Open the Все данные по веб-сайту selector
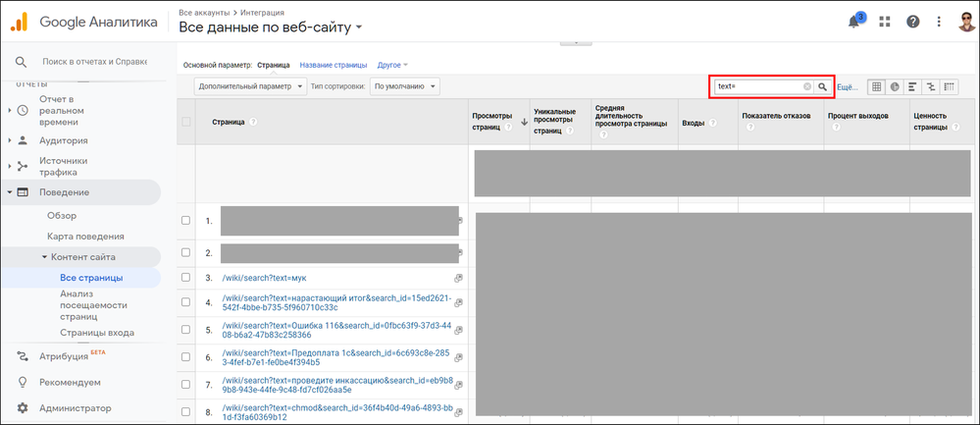Image resolution: width=980 pixels, height=425 pixels. pos(271,27)
